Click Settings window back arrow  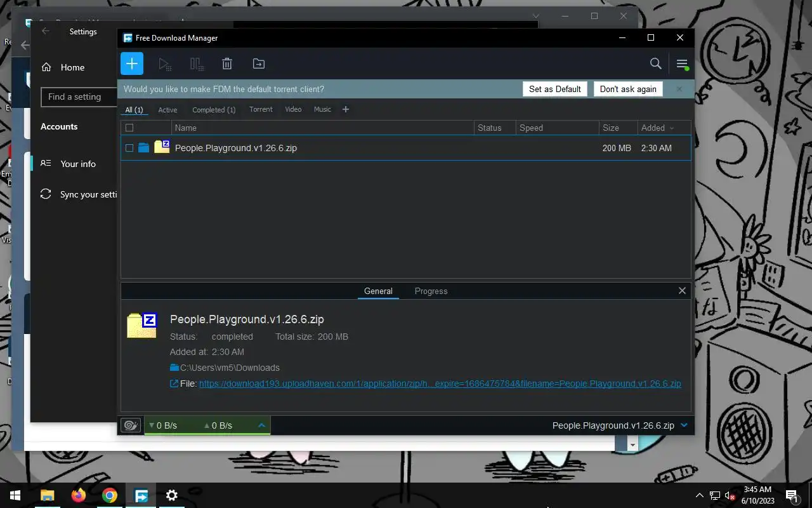[x=46, y=31]
